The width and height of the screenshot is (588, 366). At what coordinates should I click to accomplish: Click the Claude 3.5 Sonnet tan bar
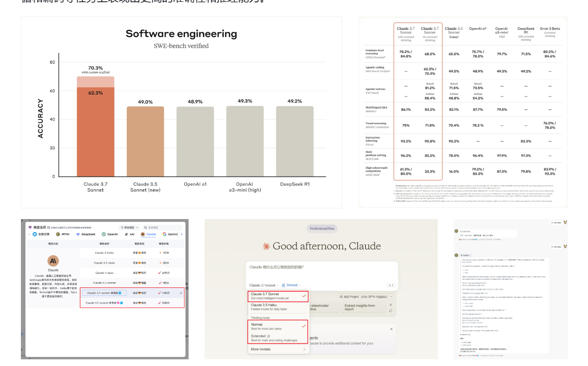click(145, 142)
